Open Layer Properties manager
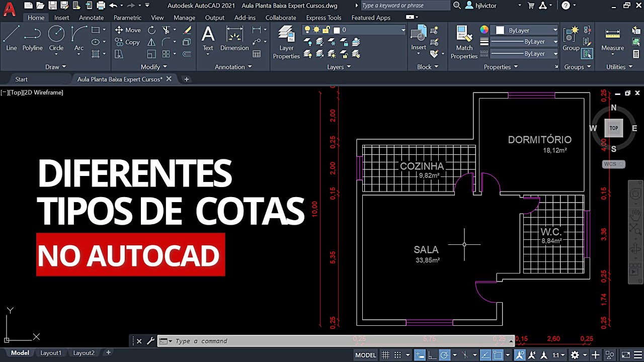This screenshot has height=362, width=644. (286, 43)
